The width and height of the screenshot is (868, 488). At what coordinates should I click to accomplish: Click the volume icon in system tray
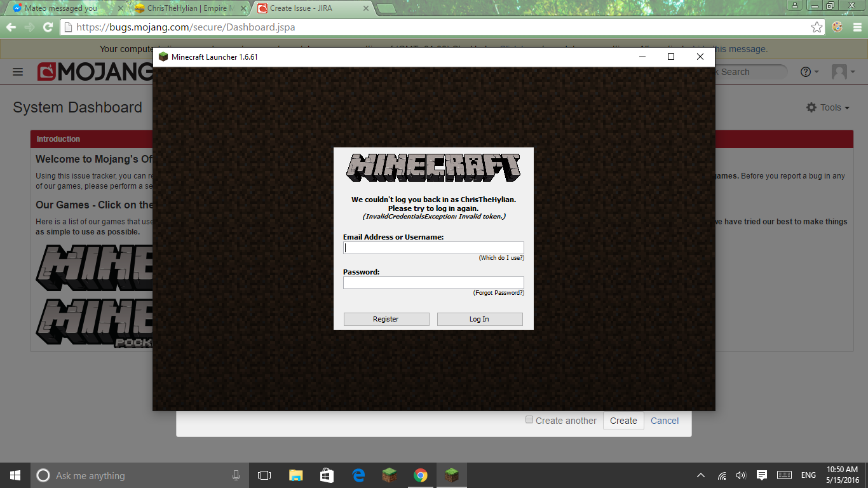(741, 475)
